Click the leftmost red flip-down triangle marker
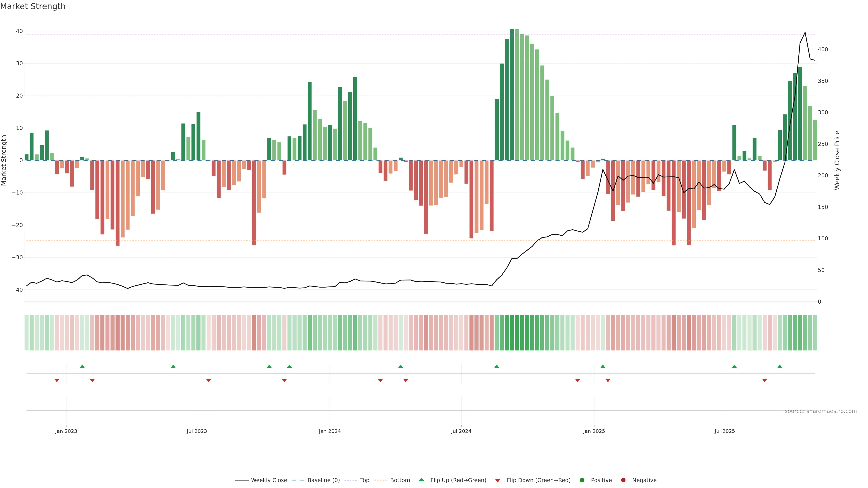The height and width of the screenshot is (488, 868). pyautogui.click(x=57, y=380)
